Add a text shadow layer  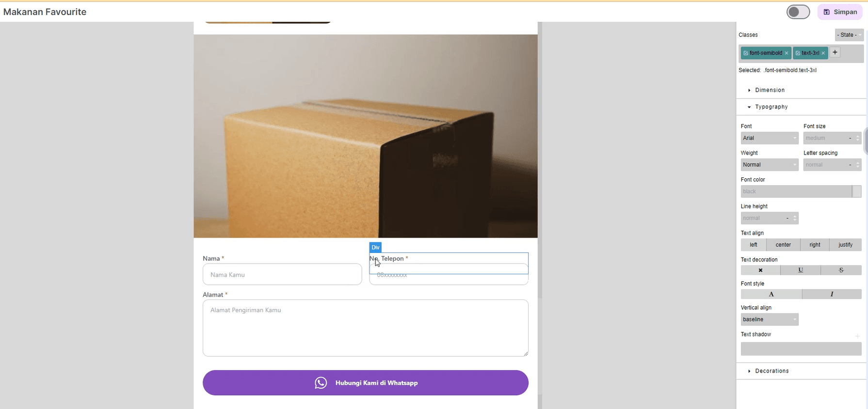click(x=857, y=336)
